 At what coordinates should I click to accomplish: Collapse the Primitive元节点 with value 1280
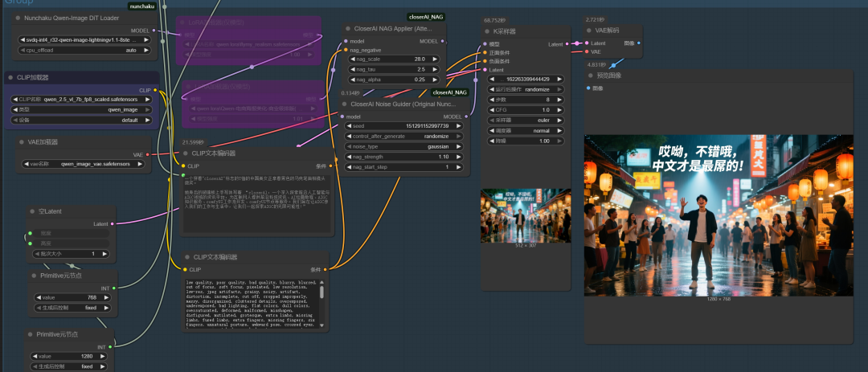coord(31,333)
